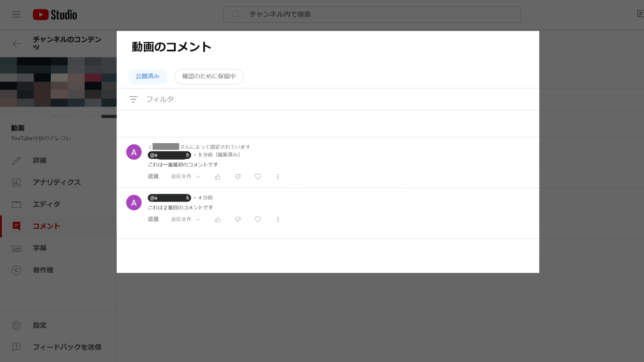
Task: Like the comment これは一番最初のコメントです
Action: (218, 177)
